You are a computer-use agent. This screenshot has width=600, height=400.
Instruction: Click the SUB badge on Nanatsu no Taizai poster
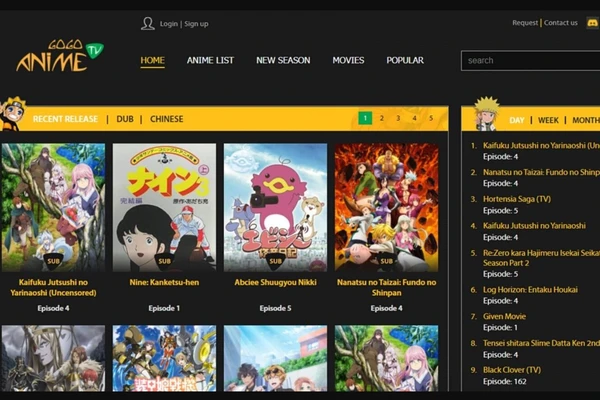(386, 261)
